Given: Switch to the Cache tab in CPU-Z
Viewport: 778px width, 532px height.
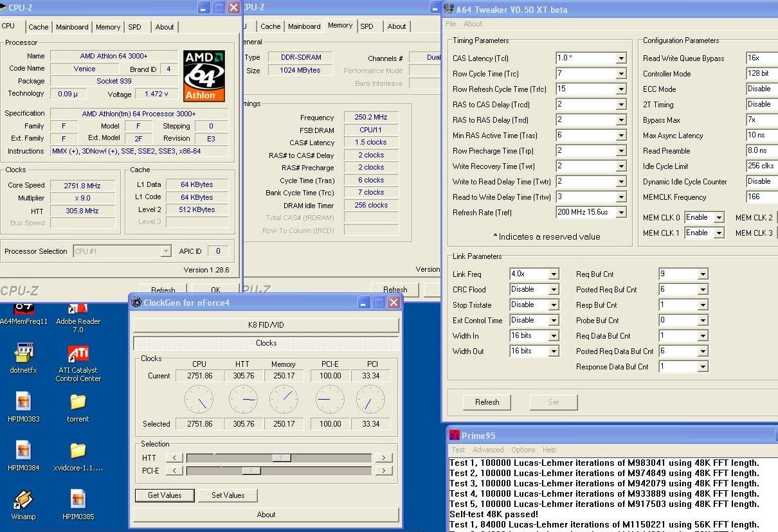Looking at the screenshot, I should pyautogui.click(x=39, y=27).
